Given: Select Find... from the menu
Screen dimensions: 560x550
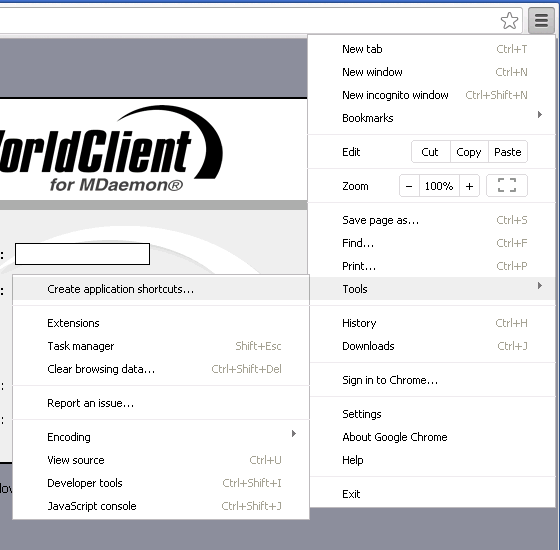Looking at the screenshot, I should (431, 243).
